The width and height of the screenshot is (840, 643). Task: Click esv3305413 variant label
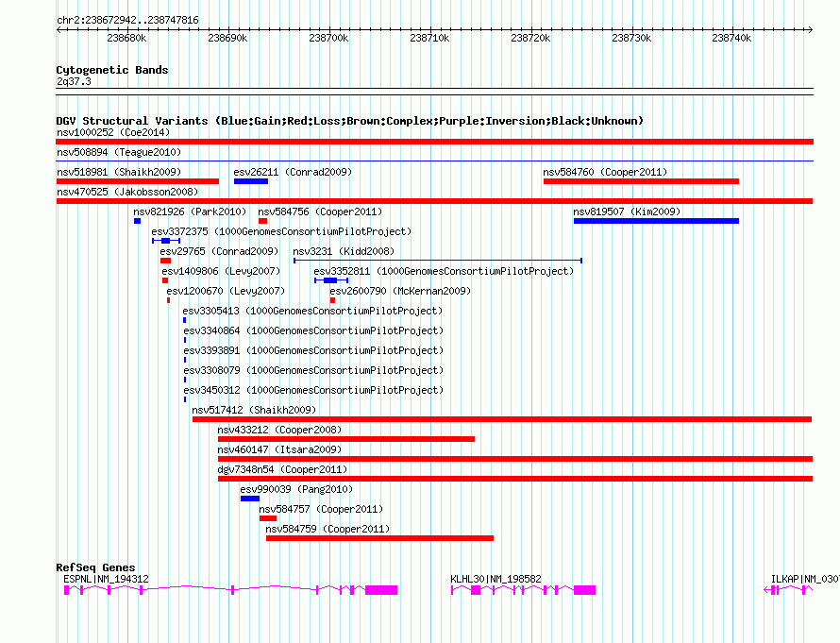tap(312, 311)
